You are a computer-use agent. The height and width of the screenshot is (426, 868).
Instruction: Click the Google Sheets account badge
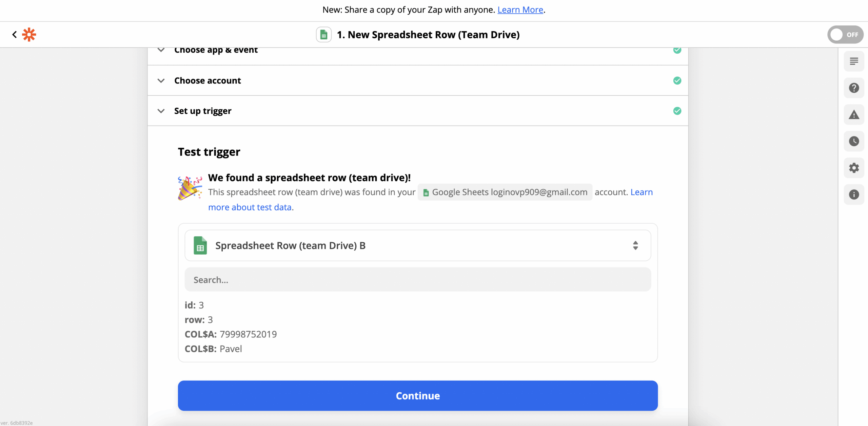(505, 192)
